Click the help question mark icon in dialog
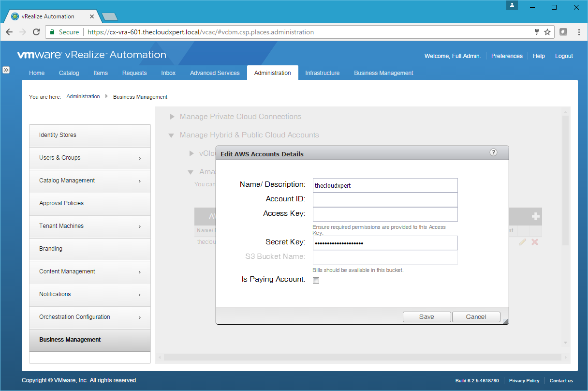This screenshot has height=391, width=588. [x=493, y=152]
